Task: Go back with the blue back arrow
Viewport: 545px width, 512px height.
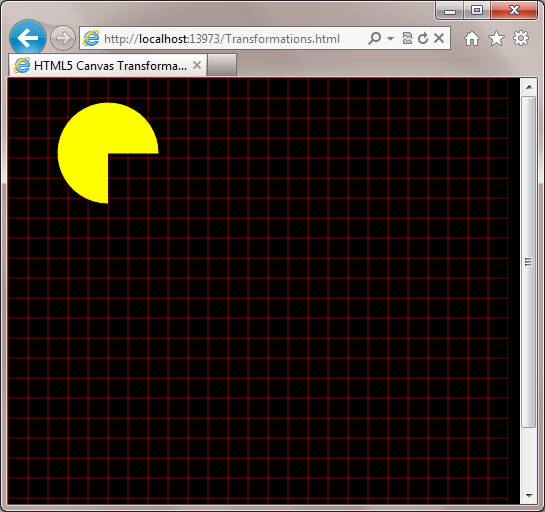Action: (28, 38)
